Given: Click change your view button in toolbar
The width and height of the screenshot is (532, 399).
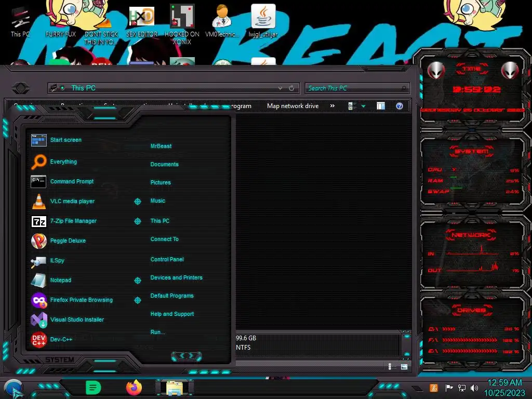Looking at the screenshot, I should (x=352, y=106).
